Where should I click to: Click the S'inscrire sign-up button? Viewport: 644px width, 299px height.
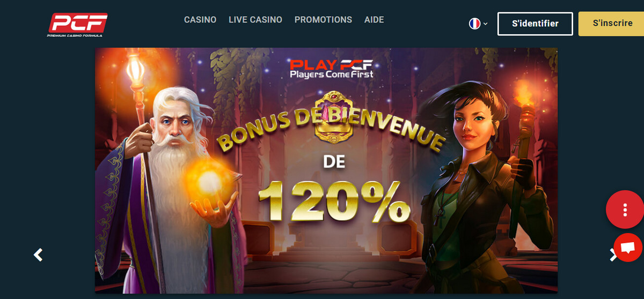pyautogui.click(x=611, y=24)
